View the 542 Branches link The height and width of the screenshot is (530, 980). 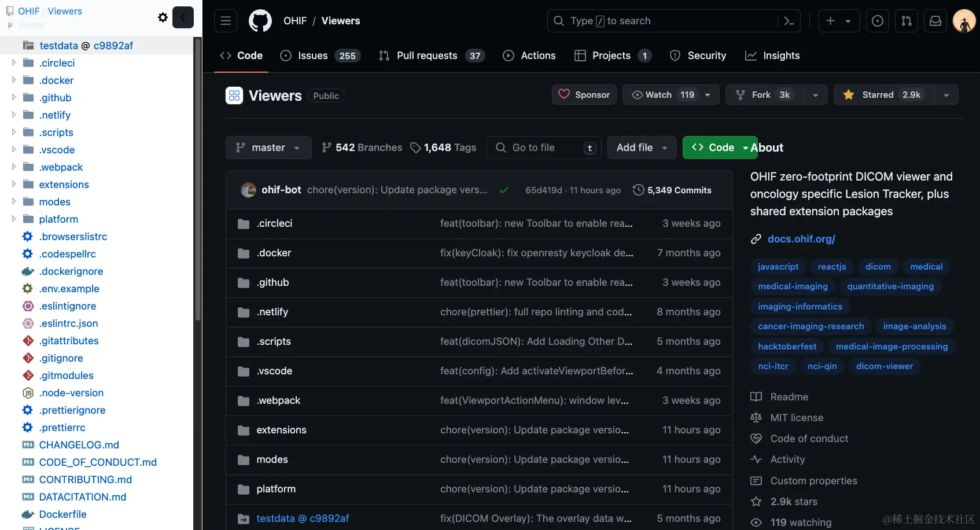point(362,148)
